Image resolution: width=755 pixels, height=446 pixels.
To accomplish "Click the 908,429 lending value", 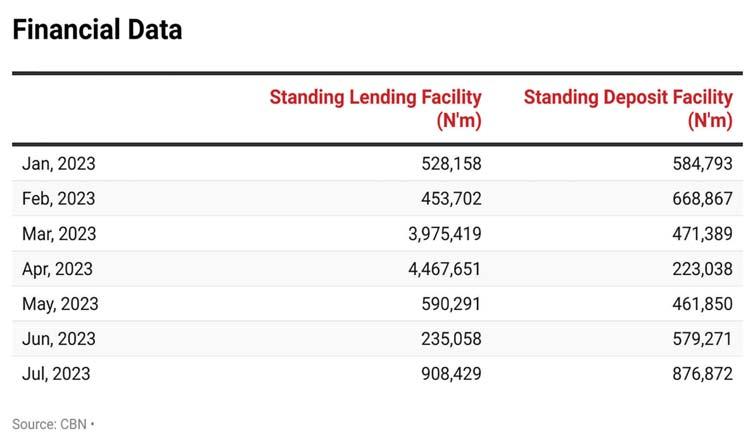I will point(450,374).
